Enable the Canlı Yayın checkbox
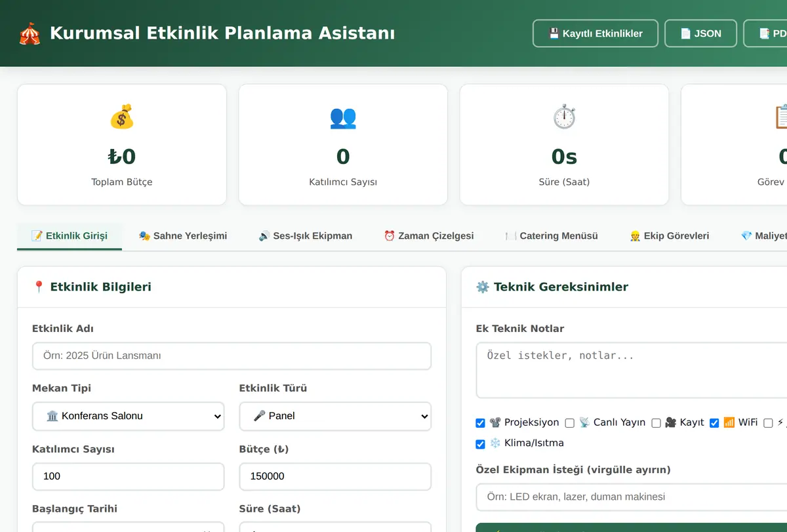Viewport: 787px width, 532px height. (x=569, y=423)
